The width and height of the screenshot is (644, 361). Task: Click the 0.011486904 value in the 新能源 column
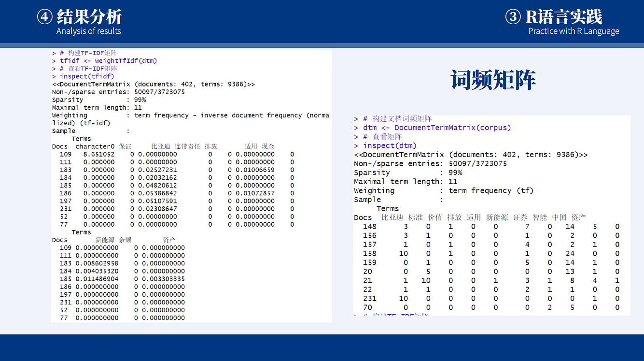(x=97, y=279)
